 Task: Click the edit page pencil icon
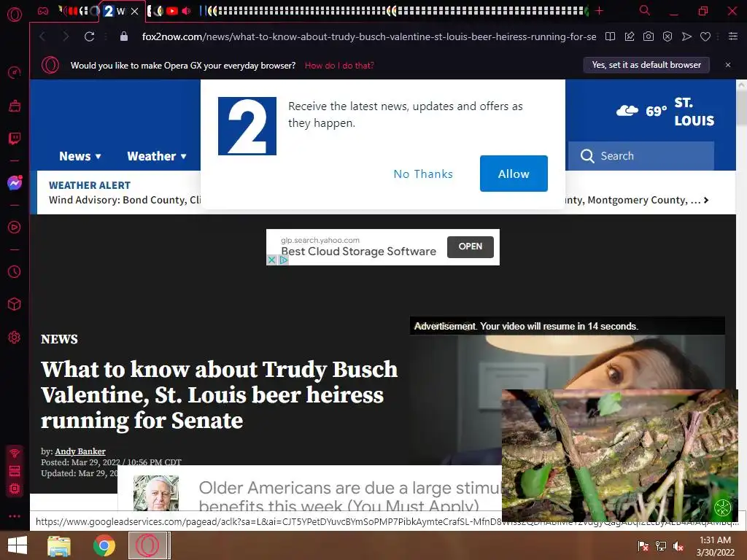630,36
